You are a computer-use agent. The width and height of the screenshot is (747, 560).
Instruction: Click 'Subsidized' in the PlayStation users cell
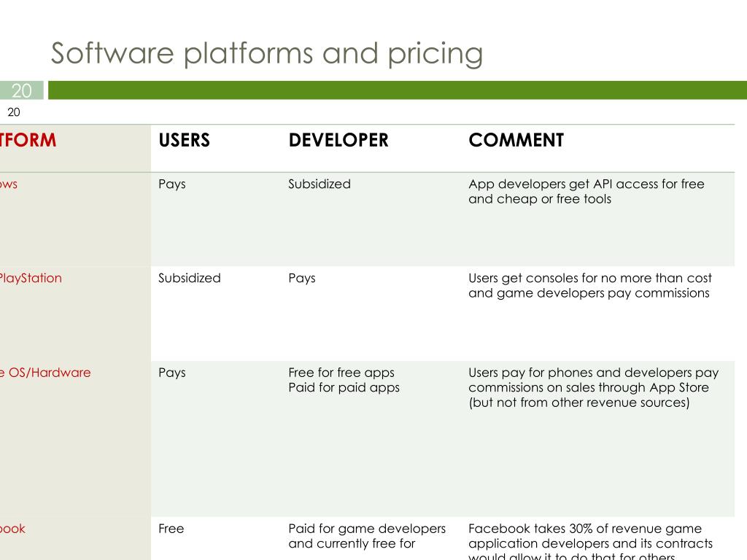(x=189, y=278)
